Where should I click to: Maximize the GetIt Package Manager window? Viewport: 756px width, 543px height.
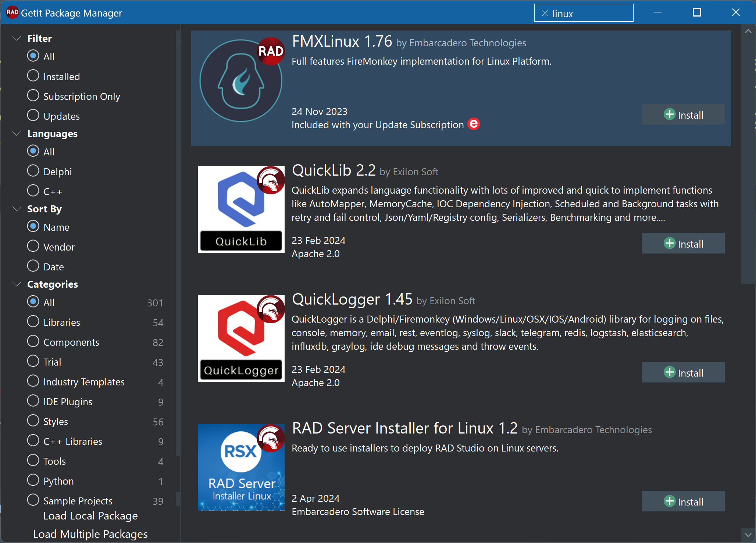coord(697,12)
